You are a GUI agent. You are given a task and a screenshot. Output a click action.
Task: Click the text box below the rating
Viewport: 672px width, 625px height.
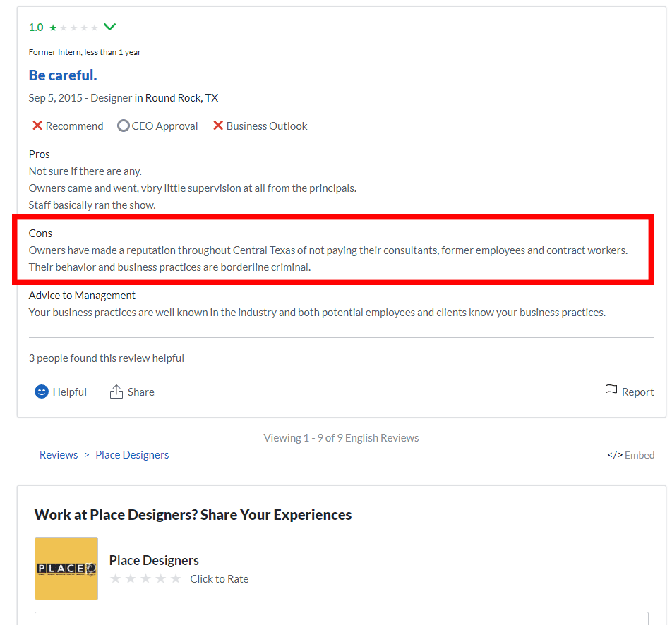point(341,618)
